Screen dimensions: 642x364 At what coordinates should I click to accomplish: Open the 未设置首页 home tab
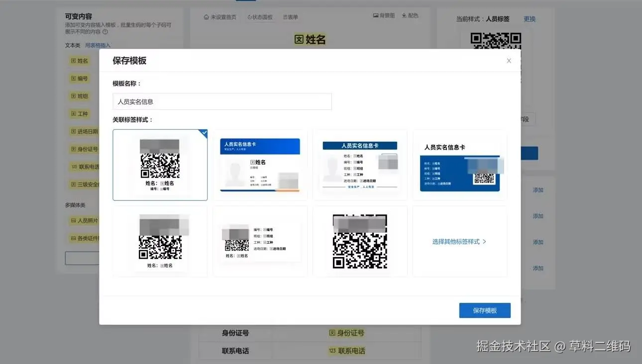click(x=220, y=17)
